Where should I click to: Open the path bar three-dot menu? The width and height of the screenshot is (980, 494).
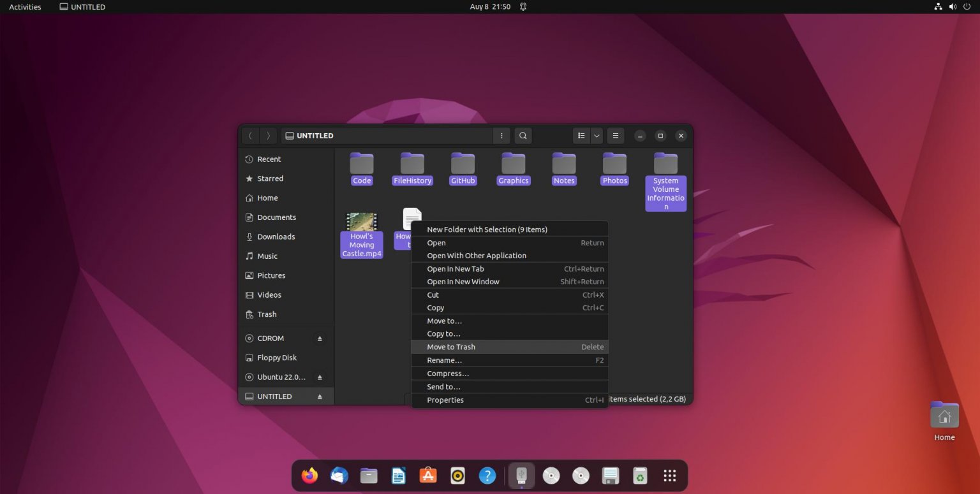501,135
